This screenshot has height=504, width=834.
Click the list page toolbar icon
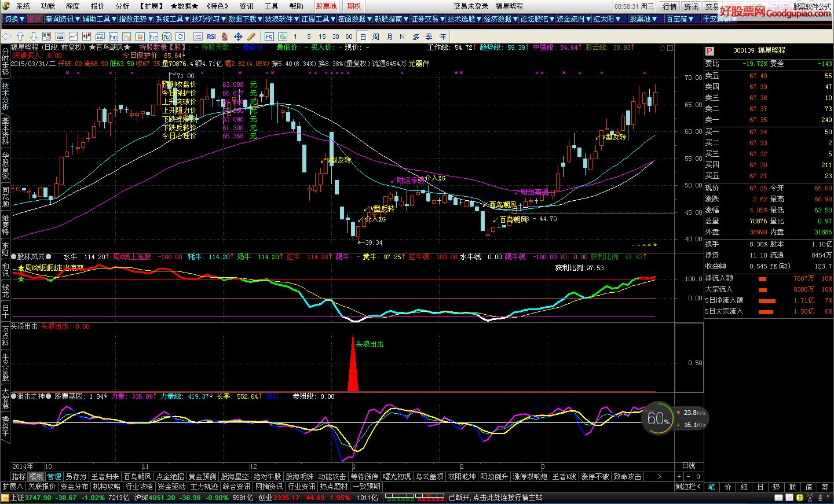100,36
